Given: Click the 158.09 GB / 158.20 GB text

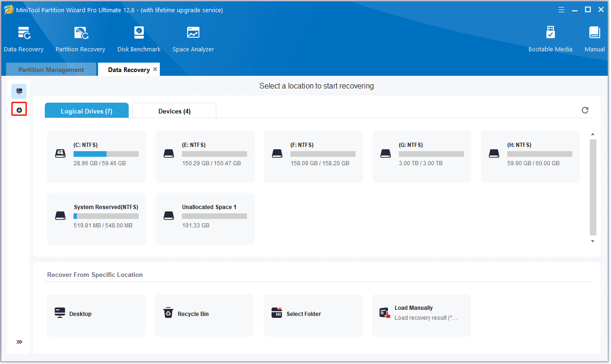Looking at the screenshot, I should (x=320, y=163).
